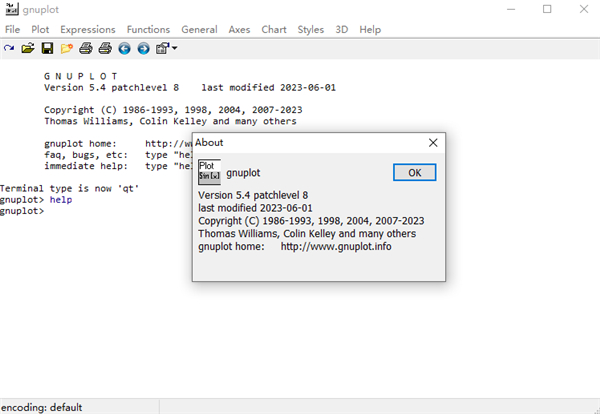The image size is (600, 414).
Task: Click the Replot arrow icon in toolbar
Action: click(x=9, y=49)
